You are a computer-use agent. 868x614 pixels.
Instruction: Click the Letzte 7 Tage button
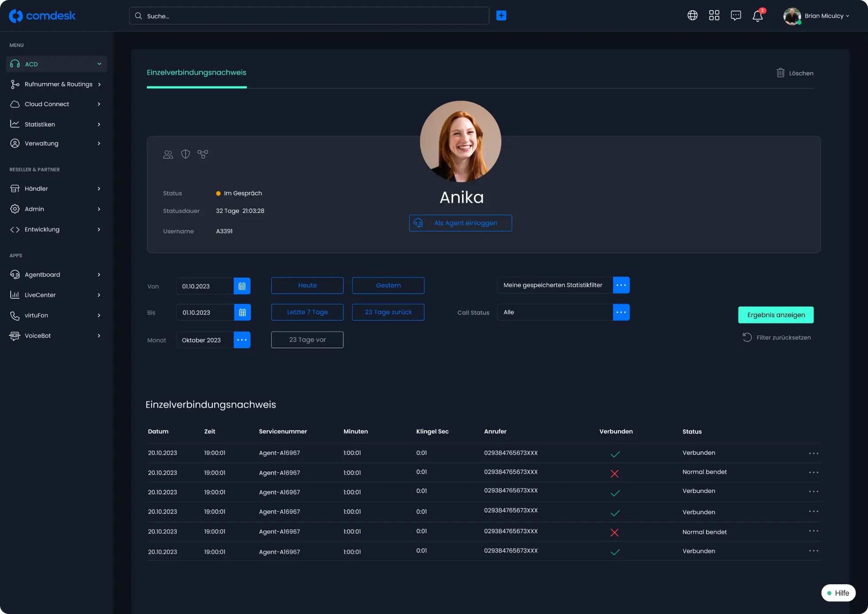pos(307,312)
